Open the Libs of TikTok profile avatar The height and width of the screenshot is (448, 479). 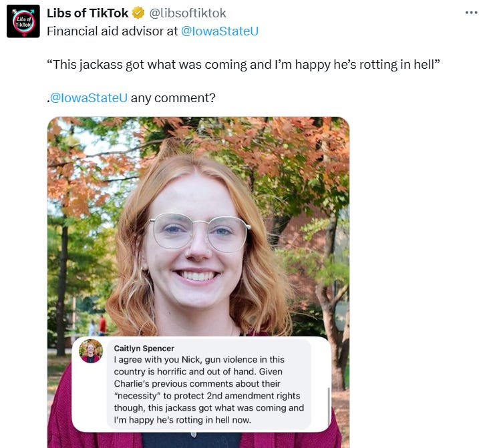pyautogui.click(x=23, y=21)
